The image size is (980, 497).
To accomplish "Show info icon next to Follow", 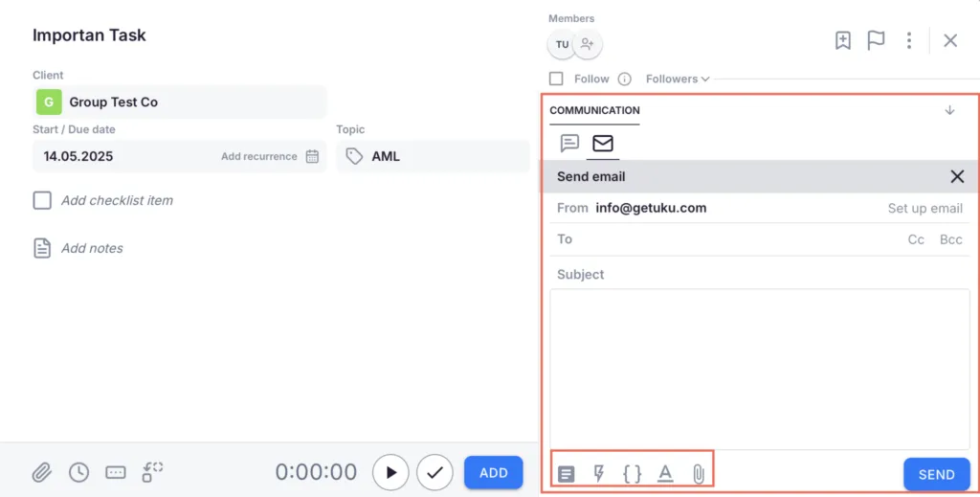I will pos(624,79).
